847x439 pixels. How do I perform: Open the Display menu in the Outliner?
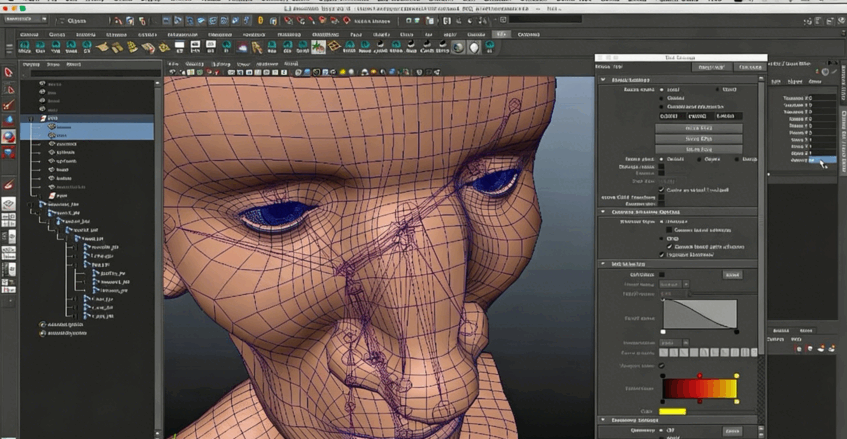tap(31, 63)
